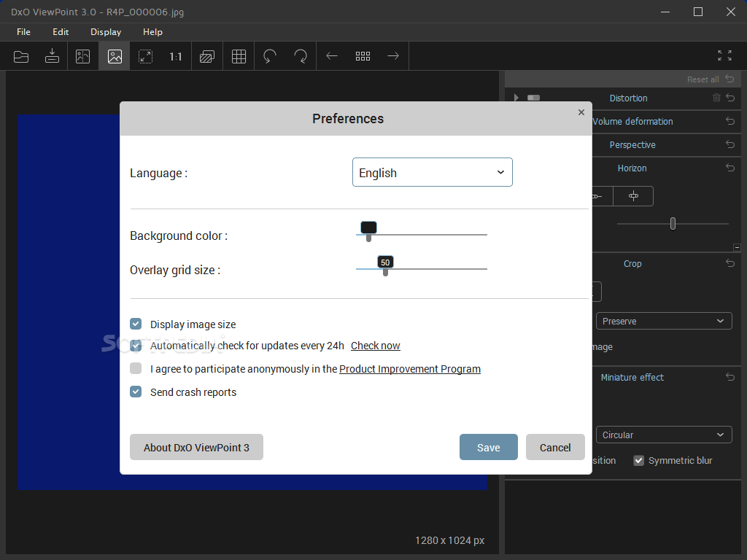The image size is (747, 560).
Task: Reset the Volume deformation palette
Action: point(730,121)
